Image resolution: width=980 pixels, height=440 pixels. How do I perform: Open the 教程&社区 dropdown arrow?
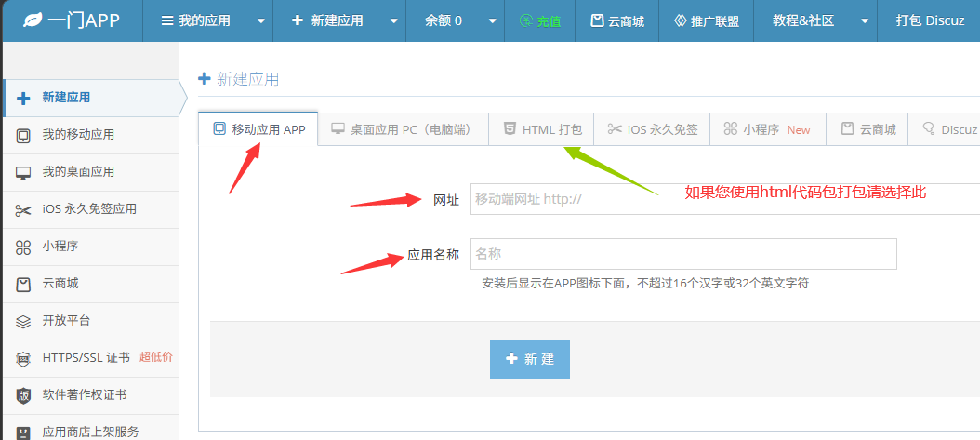click(865, 20)
